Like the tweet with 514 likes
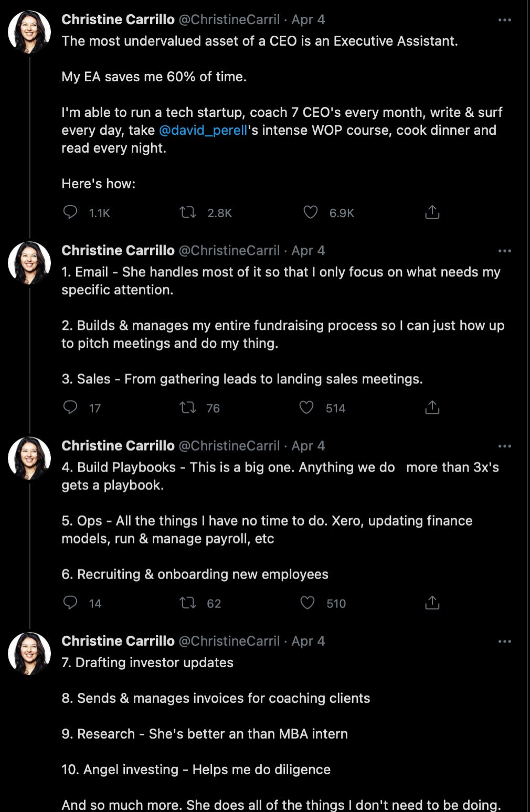Image resolution: width=530 pixels, height=812 pixels. (x=306, y=408)
